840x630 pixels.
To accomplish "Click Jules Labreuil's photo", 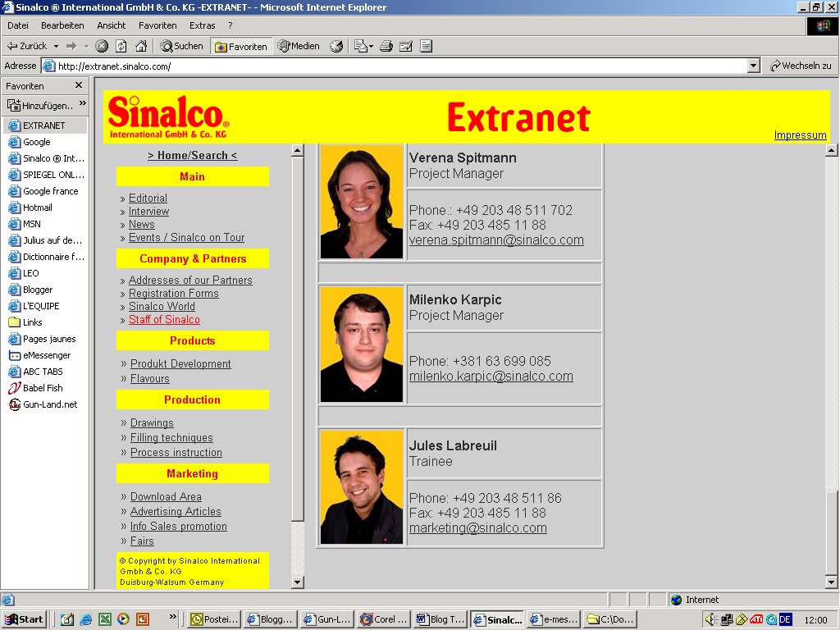I will (x=362, y=487).
